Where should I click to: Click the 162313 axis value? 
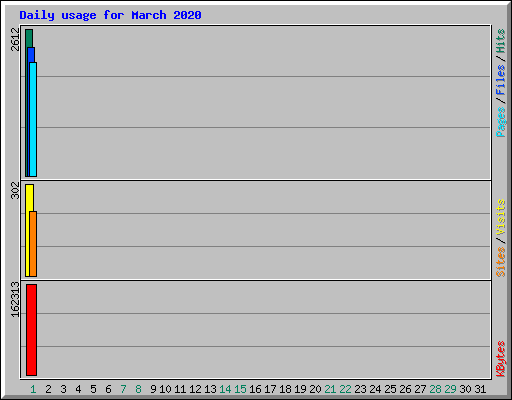coord(15,299)
